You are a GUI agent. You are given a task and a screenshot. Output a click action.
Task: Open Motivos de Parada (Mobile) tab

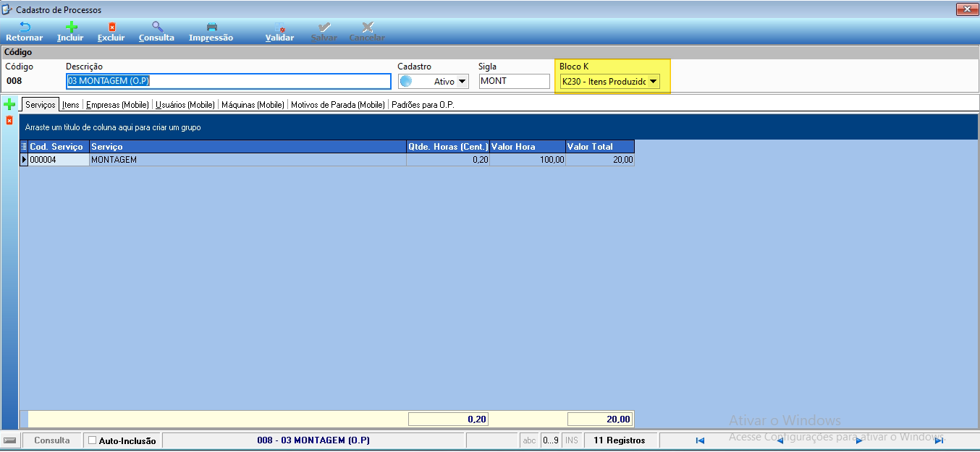pyautogui.click(x=337, y=104)
